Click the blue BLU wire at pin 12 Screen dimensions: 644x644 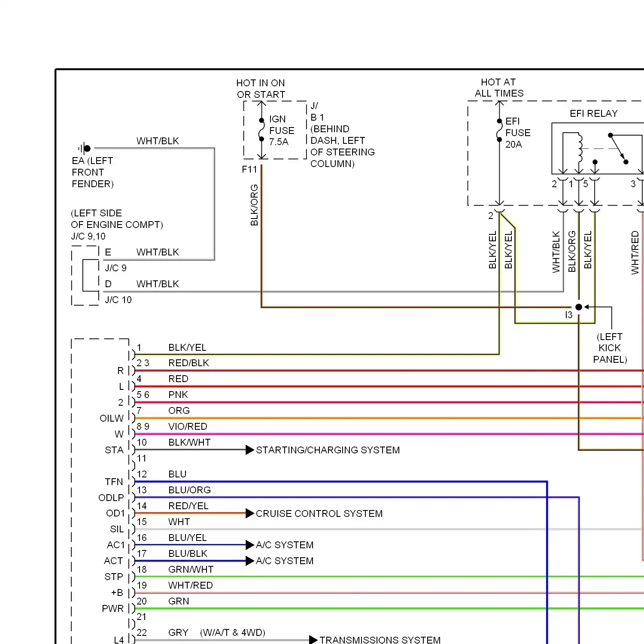(x=340, y=482)
